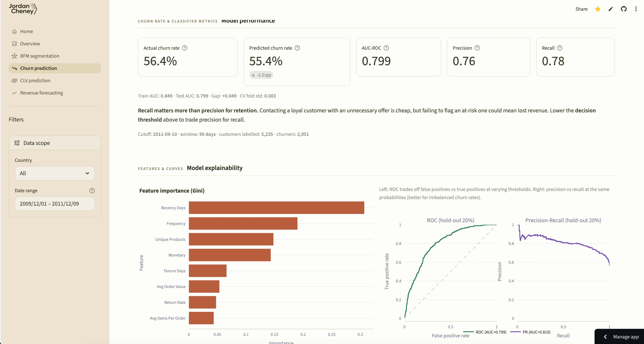Open the GitHub repository icon
Viewport: 644px width, 344px height.
[624, 9]
